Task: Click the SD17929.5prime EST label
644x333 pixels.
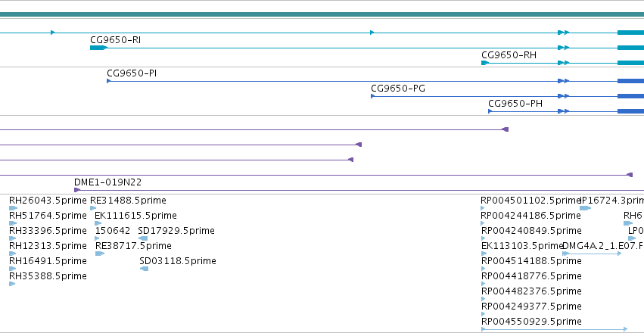Action: click(176, 231)
